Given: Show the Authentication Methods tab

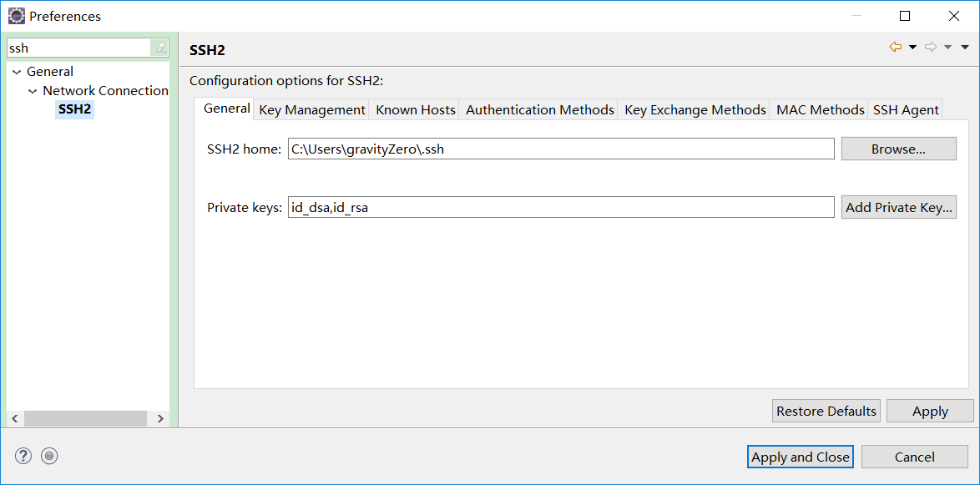Looking at the screenshot, I should (539, 110).
